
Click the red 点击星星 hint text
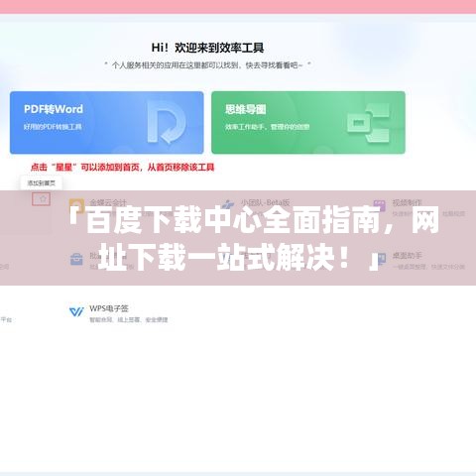[123, 168]
